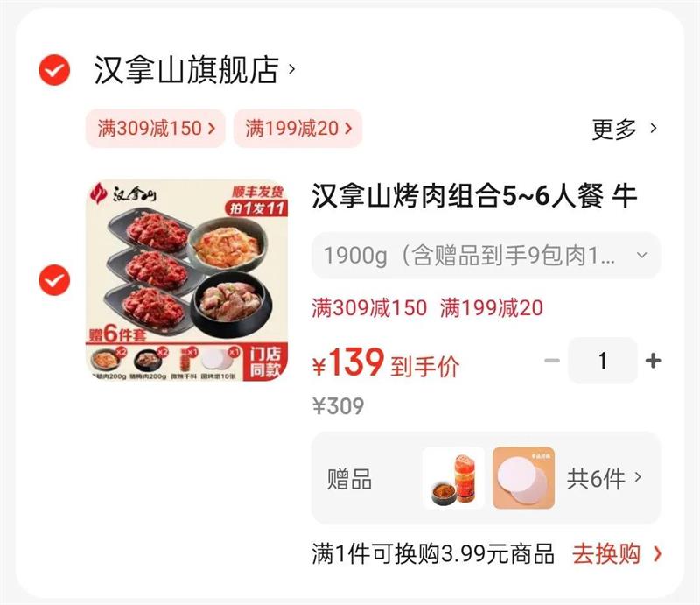Viewport: 700px width, 605px height.
Task: Open the 满199减20 coupon tag
Action: point(297,128)
